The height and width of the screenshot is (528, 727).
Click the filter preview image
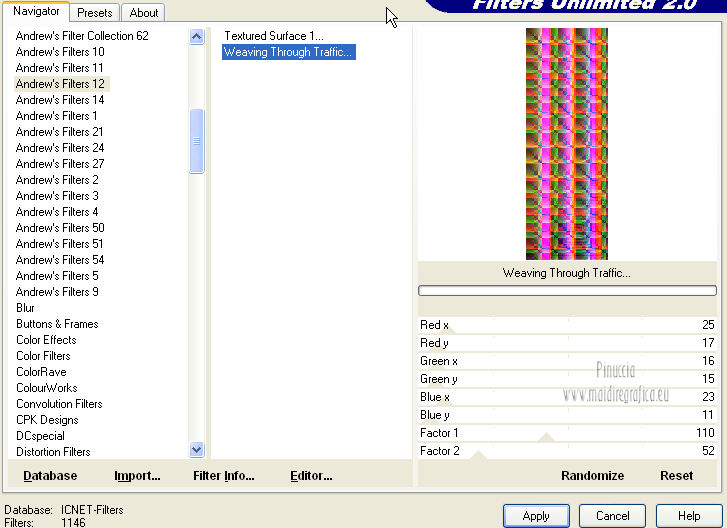click(x=567, y=144)
